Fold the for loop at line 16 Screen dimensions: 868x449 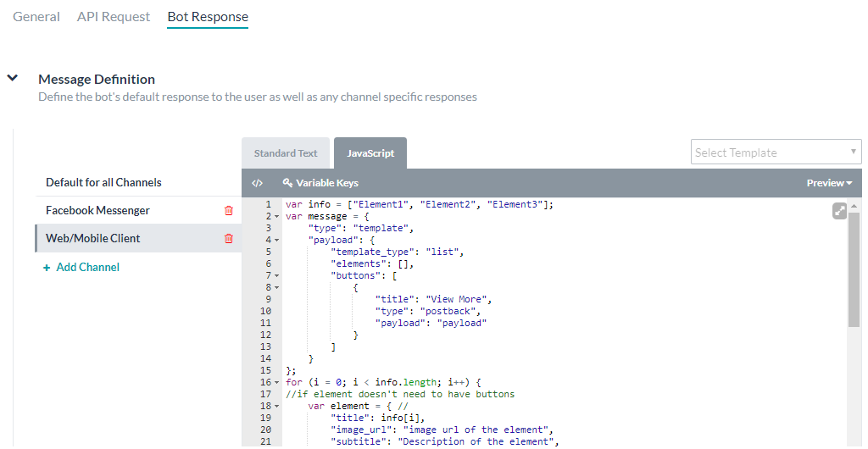277,383
